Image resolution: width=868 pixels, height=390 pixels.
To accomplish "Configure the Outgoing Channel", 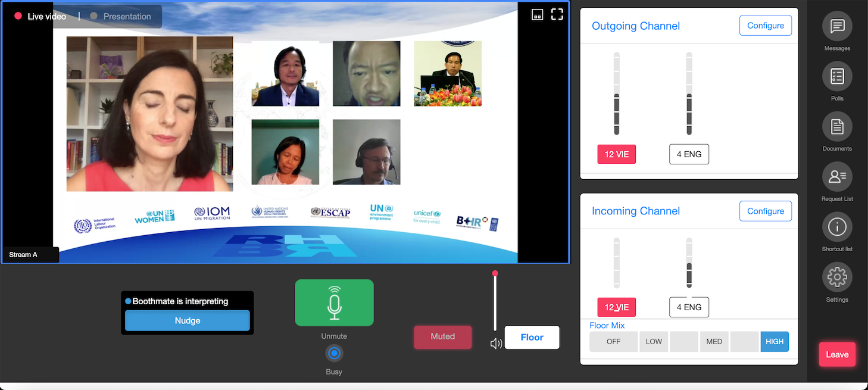I will [766, 26].
